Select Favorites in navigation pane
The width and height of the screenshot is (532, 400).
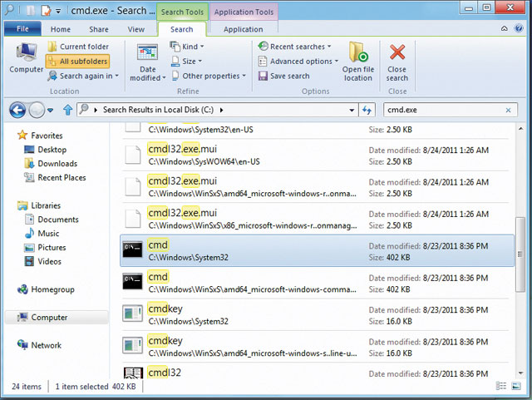40,136
